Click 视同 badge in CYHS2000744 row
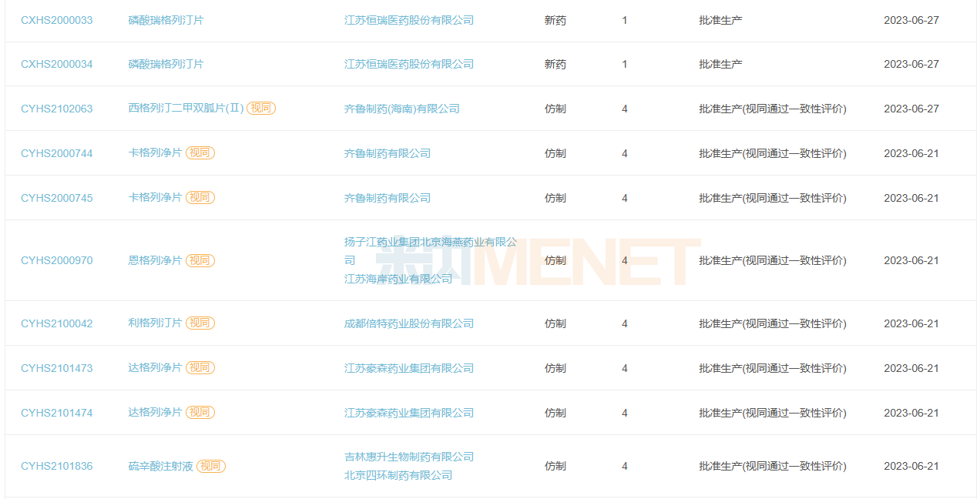Image resolution: width=980 pixels, height=499 pixels. point(200,153)
